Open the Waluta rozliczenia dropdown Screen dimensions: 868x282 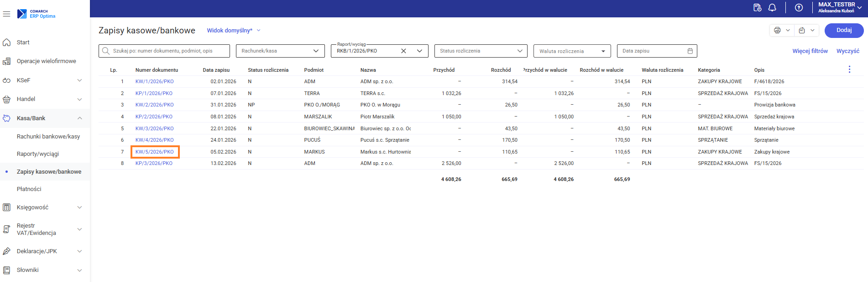pyautogui.click(x=603, y=51)
